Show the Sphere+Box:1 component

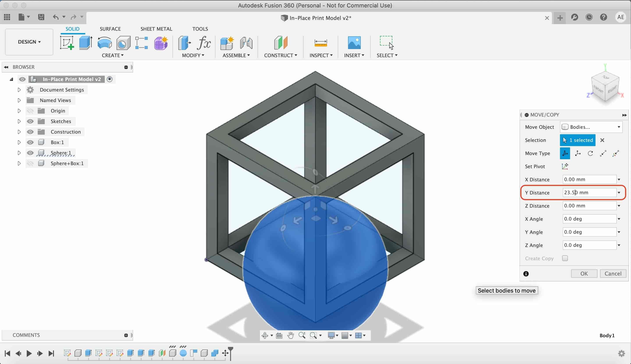[30, 163]
